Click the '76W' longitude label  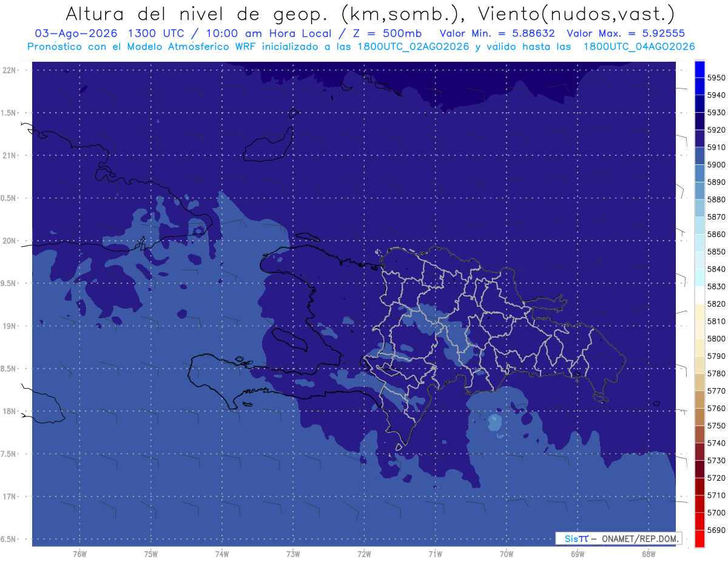pos(80,554)
